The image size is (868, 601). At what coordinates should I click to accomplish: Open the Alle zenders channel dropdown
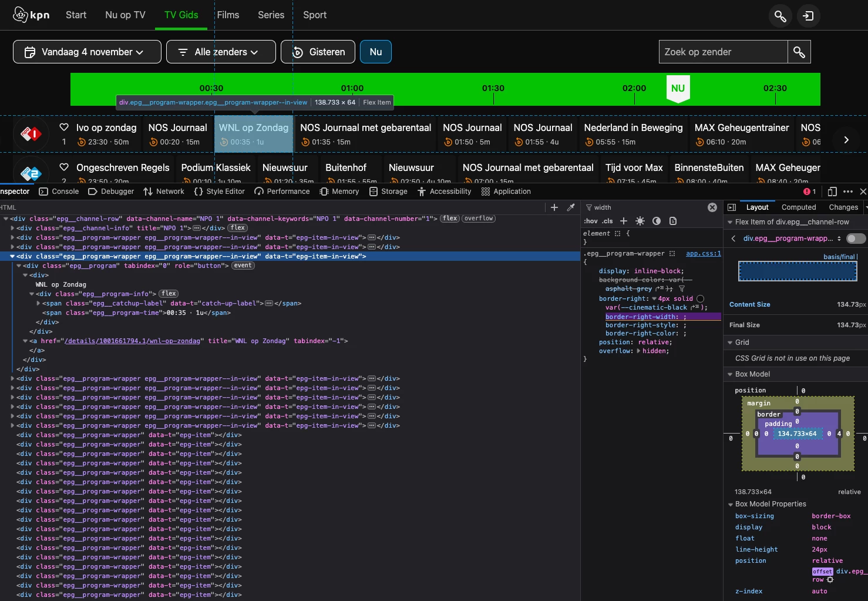click(x=221, y=52)
